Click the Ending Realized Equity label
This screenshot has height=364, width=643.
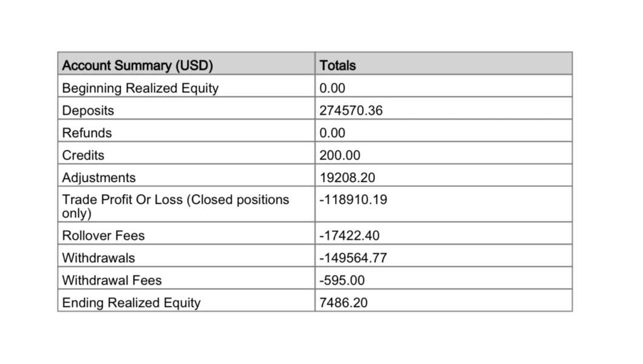(x=131, y=303)
